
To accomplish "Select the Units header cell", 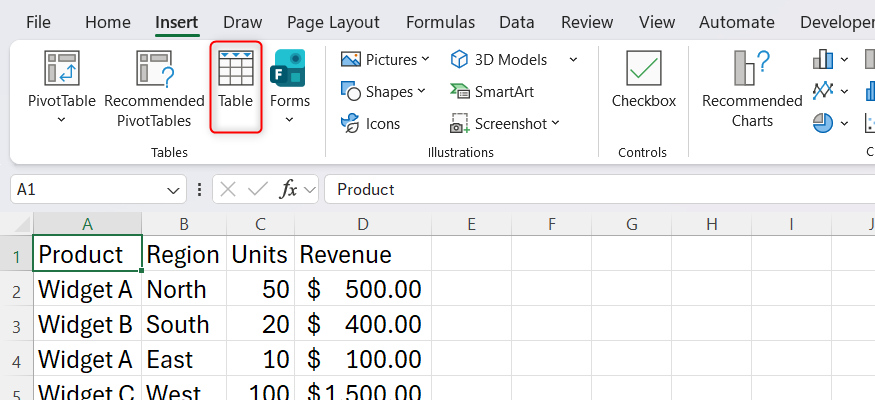I will [261, 254].
